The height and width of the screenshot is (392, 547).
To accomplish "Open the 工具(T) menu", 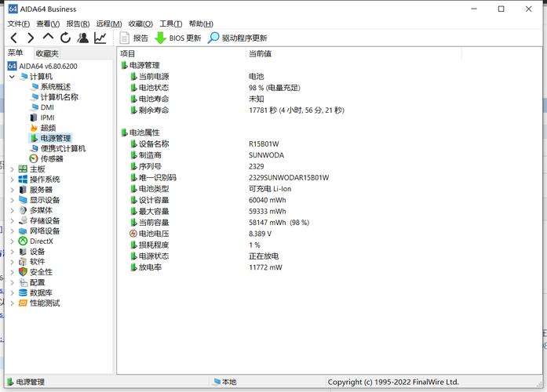I will (x=171, y=24).
